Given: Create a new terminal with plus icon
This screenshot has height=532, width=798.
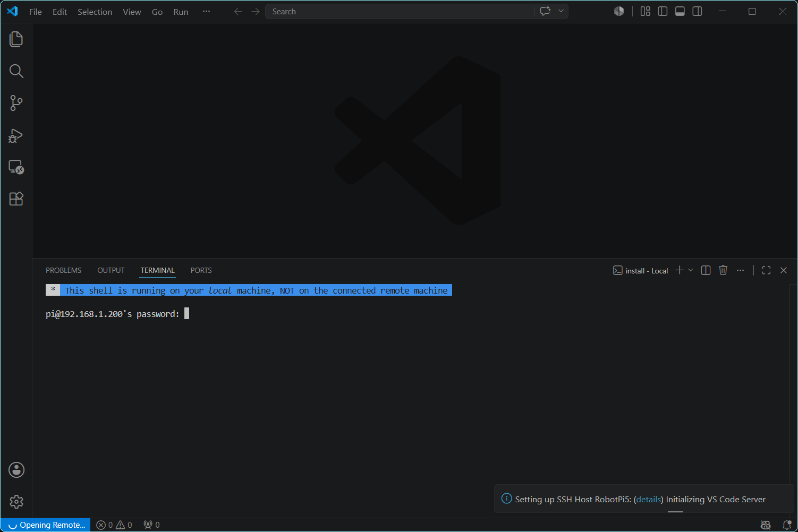Looking at the screenshot, I should click(x=680, y=270).
